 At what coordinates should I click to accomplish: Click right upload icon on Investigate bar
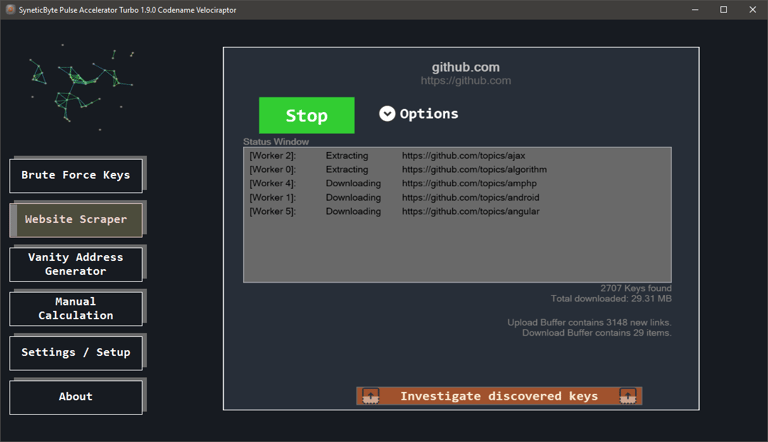(628, 396)
